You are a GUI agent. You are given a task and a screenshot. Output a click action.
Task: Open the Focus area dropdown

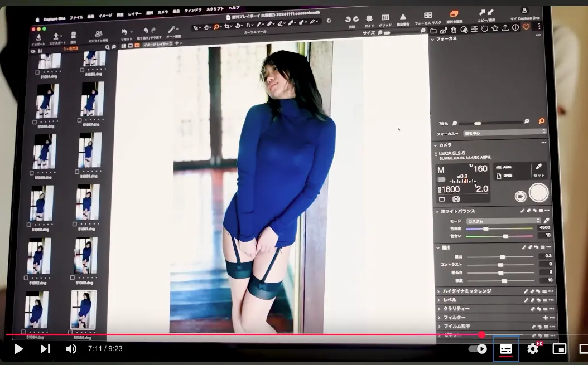pyautogui.click(x=504, y=133)
